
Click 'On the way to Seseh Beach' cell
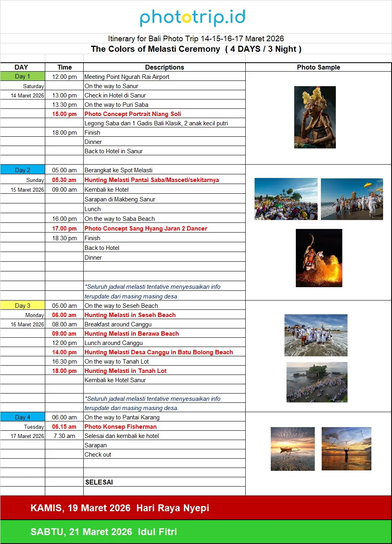[x=164, y=305]
